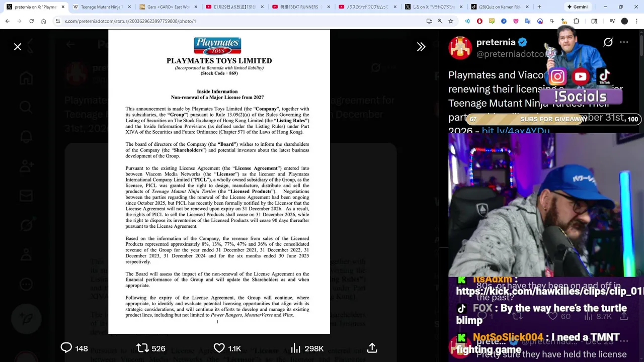Open the zoom magnifier in address bar

440,21
